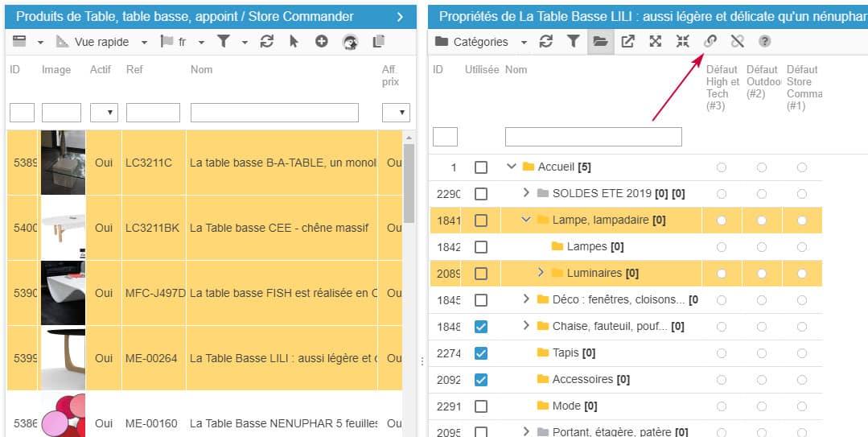Screen dimensions: 868x437
Task: Select first default radio for Lampes row
Action: pyautogui.click(x=722, y=247)
